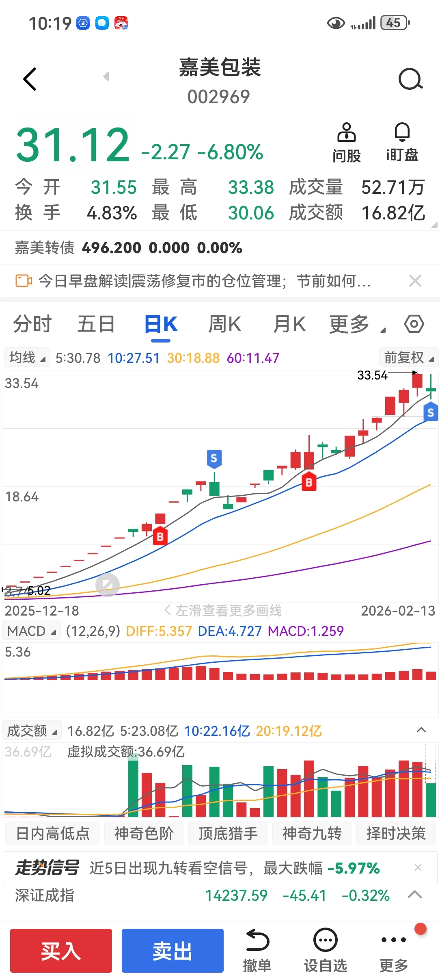
Task: Tap the blue S sell marker on latest candle
Action: pos(431,412)
